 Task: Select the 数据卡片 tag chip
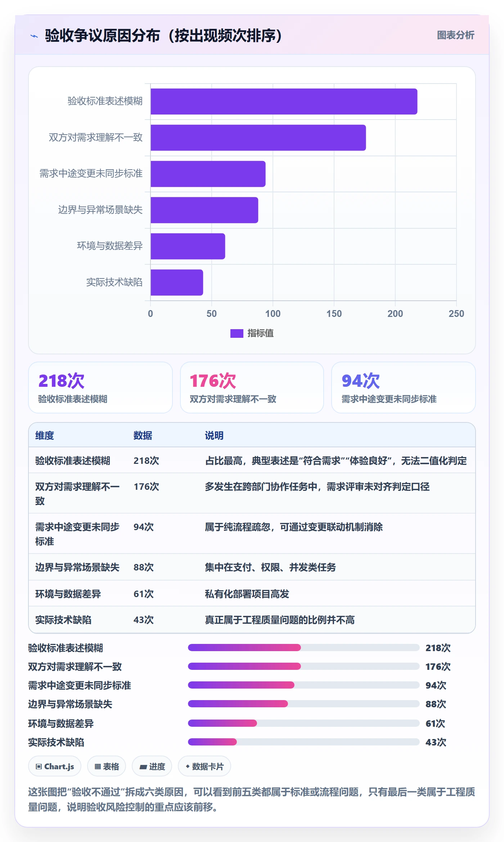(204, 766)
